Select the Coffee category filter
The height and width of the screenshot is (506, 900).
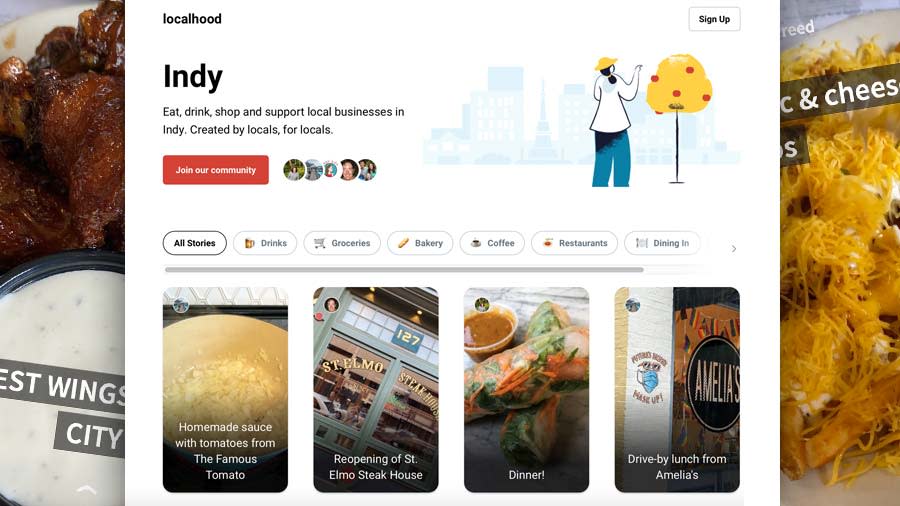[x=492, y=243]
